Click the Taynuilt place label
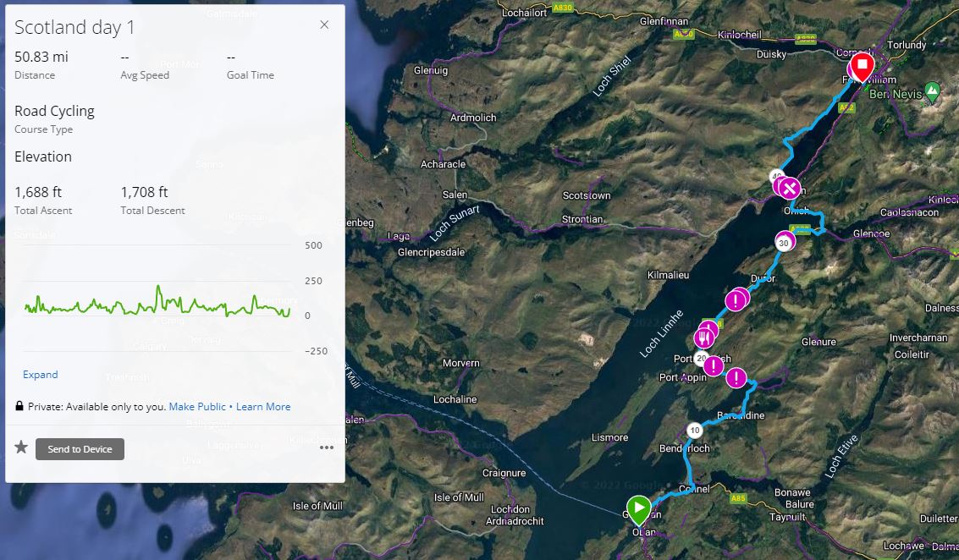Viewport: 959px width, 560px height. pos(786,517)
